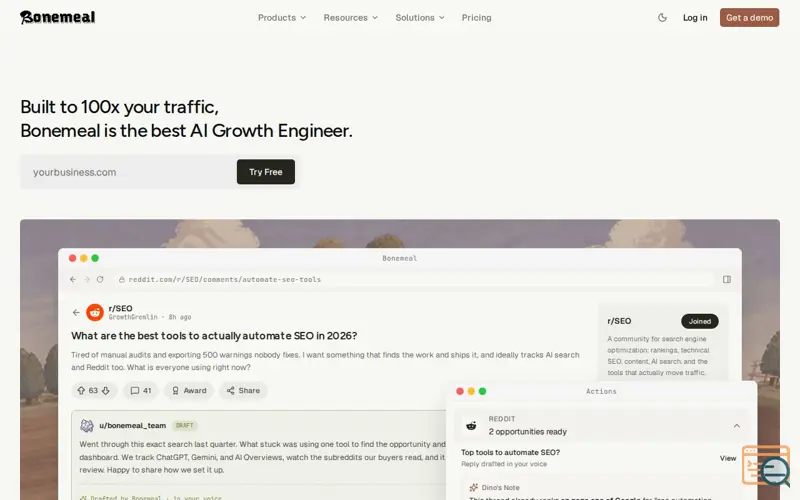Click browser forward arrow in mockup
The height and width of the screenshot is (500, 800).
coord(87,280)
